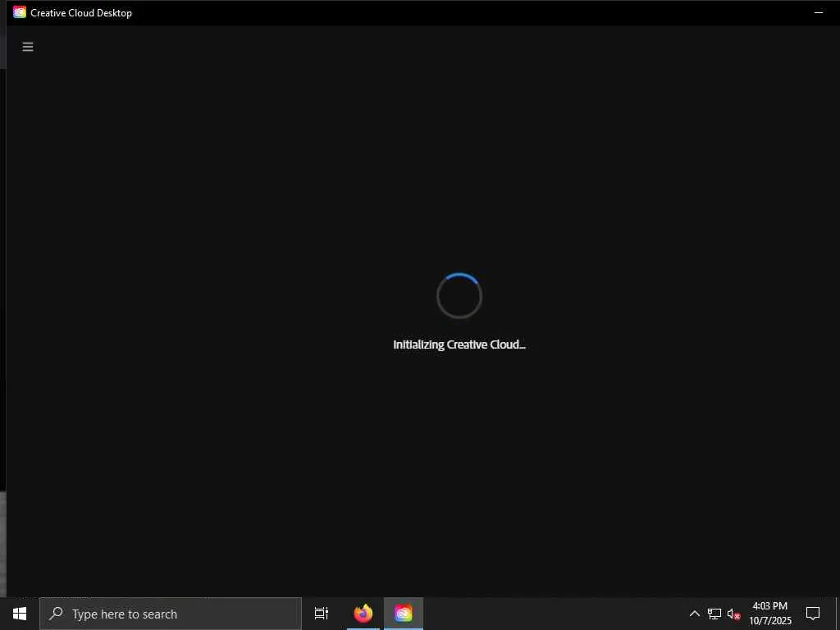This screenshot has height=630, width=840.
Task: Open the Windows Start menu
Action: (20, 614)
